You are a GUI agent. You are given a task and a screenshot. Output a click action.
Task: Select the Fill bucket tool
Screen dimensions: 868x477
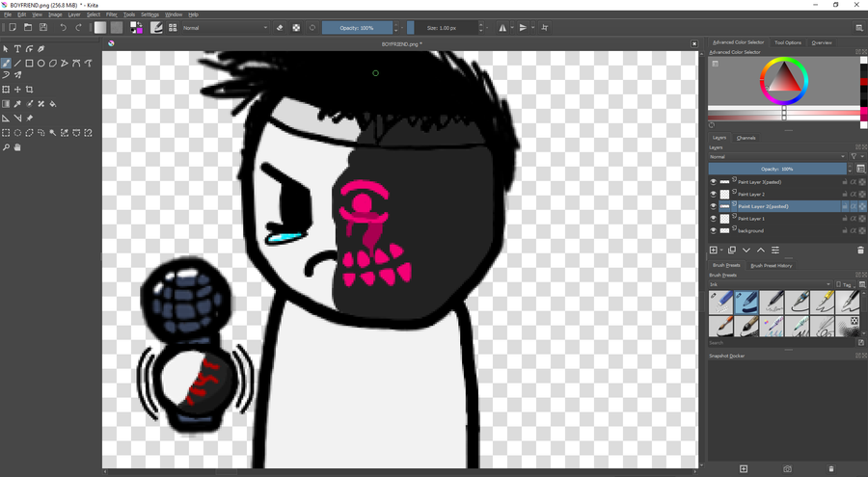[53, 103]
